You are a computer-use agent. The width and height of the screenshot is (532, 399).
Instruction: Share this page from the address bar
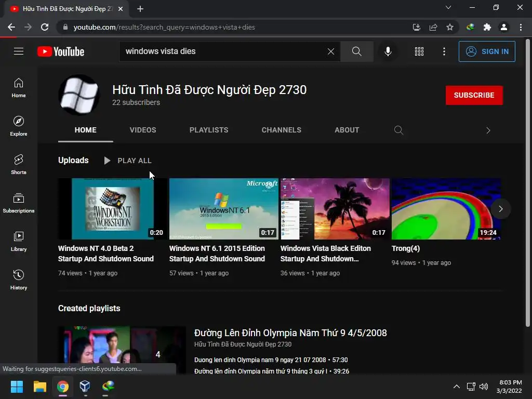pyautogui.click(x=433, y=27)
